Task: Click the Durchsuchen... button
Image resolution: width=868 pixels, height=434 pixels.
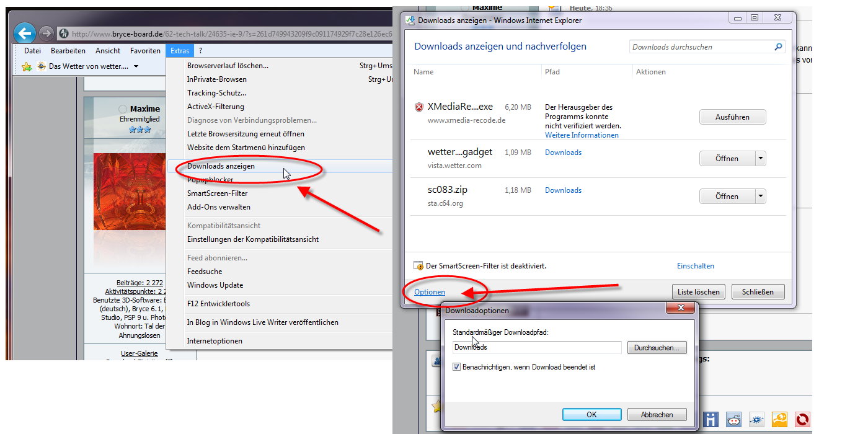Action: pyautogui.click(x=657, y=348)
